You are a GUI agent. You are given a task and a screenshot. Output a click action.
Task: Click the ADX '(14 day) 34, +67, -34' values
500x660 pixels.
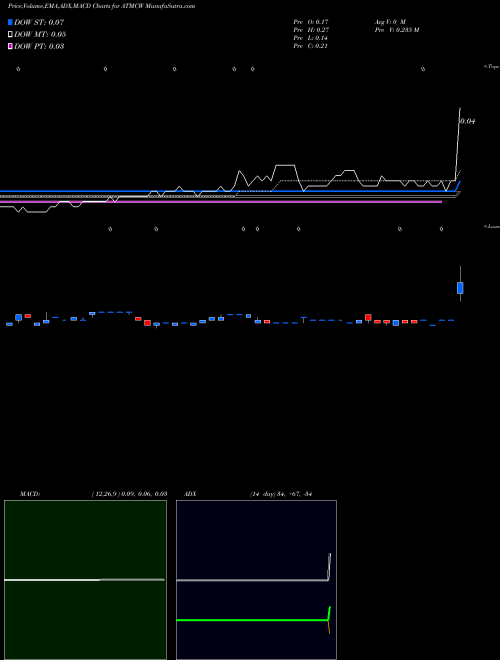click(x=281, y=494)
